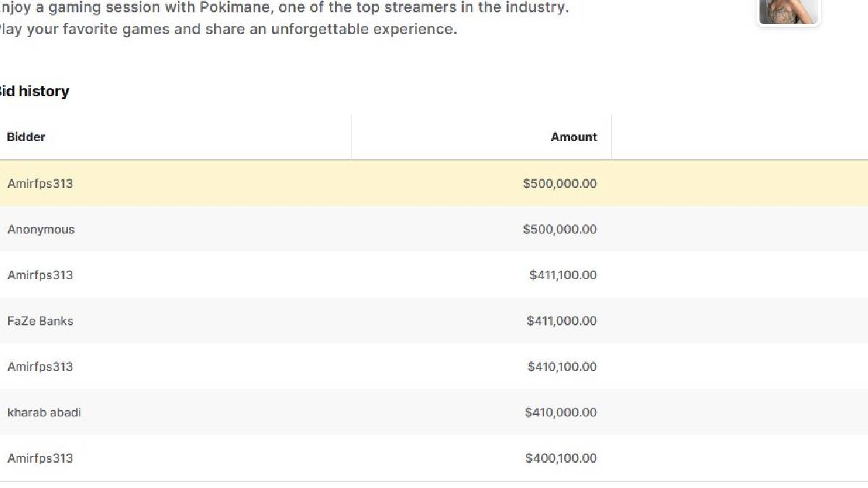The width and height of the screenshot is (868, 488).
Task: Click the Anonymous bidder's $500,000.00 amount
Action: pyautogui.click(x=559, y=229)
